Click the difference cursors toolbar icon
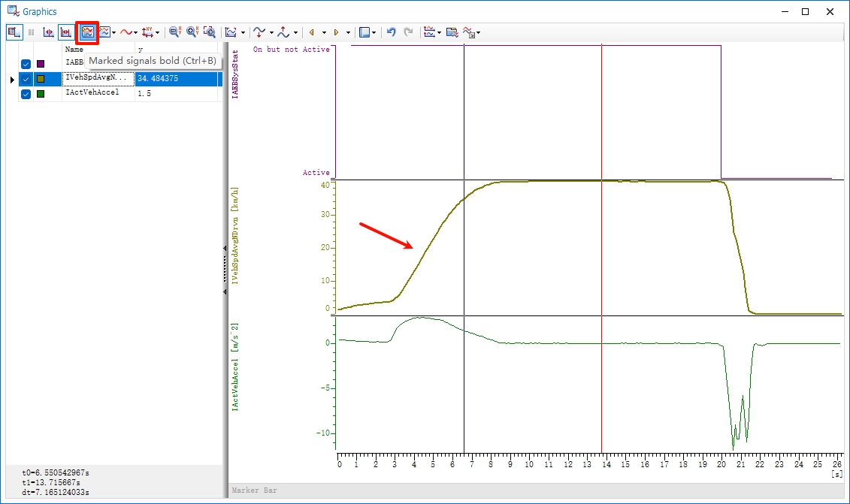 click(x=66, y=32)
